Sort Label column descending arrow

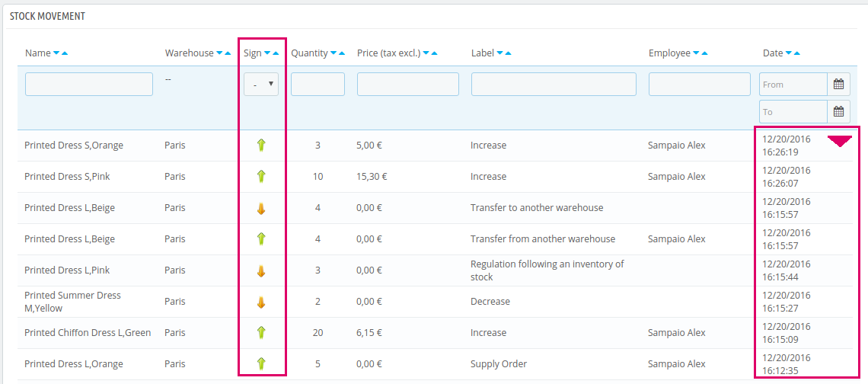(500, 53)
